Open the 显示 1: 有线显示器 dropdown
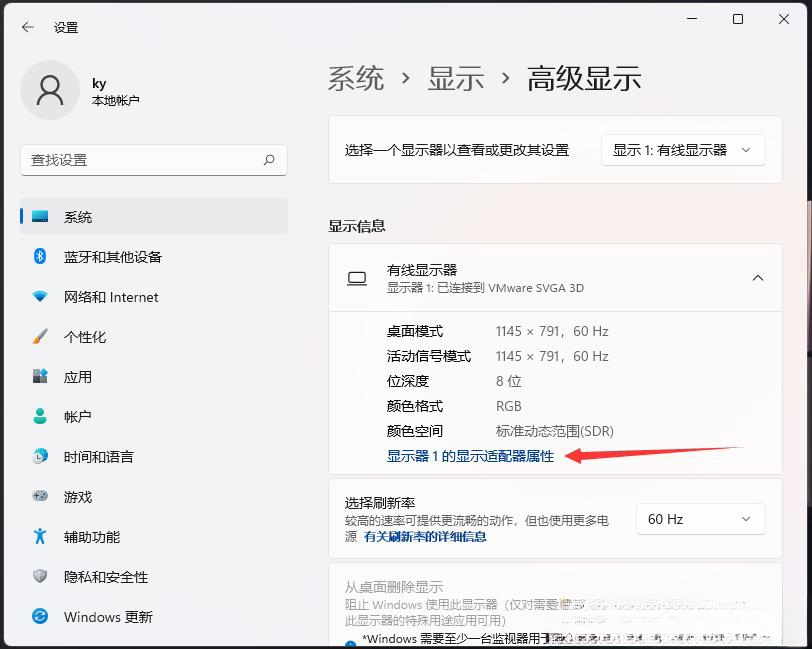812x649 pixels. click(x=683, y=149)
